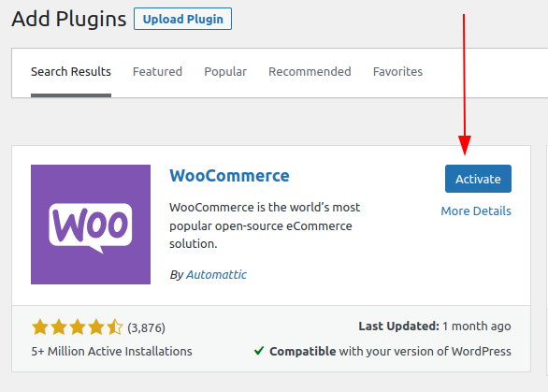Screen dimensions: 548x392
Task: Click the third gold rating star
Action: pyautogui.click(x=78, y=327)
